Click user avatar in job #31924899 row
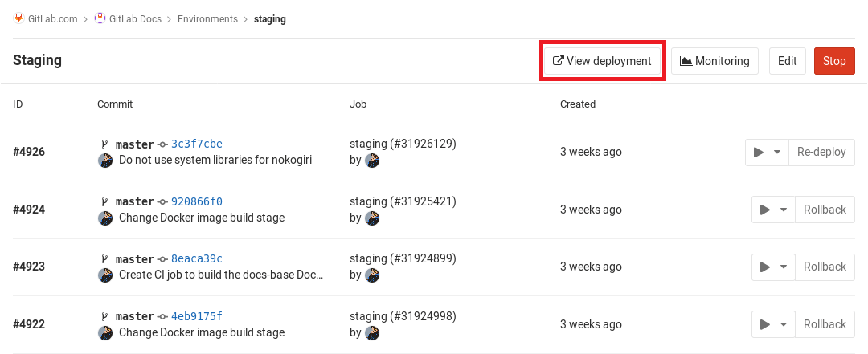Image resolution: width=868 pixels, height=354 pixels. pyautogui.click(x=372, y=275)
